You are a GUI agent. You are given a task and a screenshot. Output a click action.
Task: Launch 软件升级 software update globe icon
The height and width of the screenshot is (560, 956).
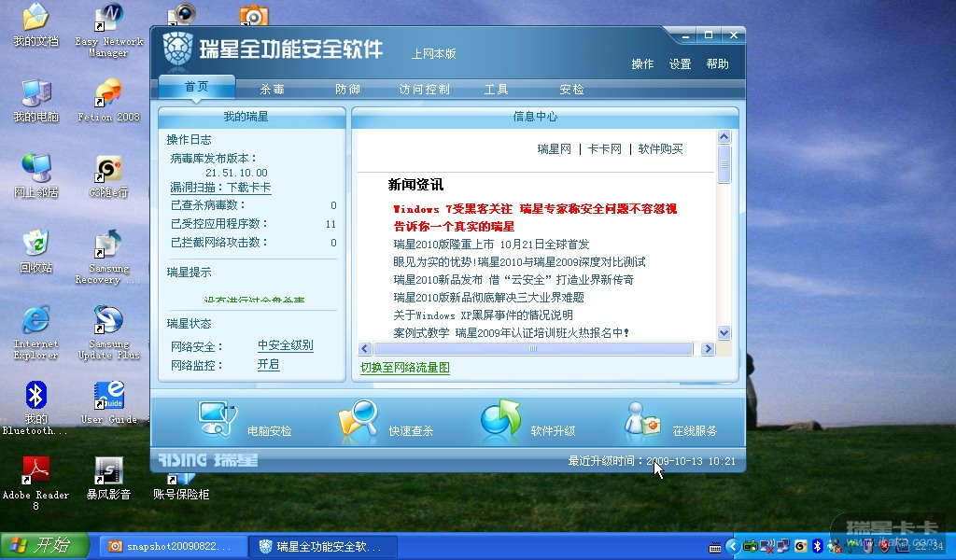coord(500,420)
